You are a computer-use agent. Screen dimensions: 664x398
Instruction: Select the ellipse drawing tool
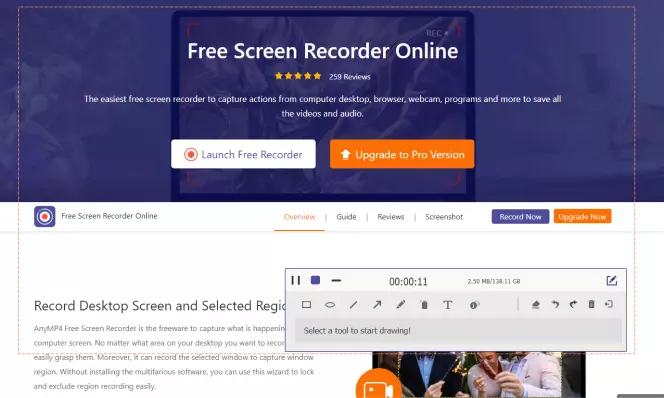pos(330,304)
